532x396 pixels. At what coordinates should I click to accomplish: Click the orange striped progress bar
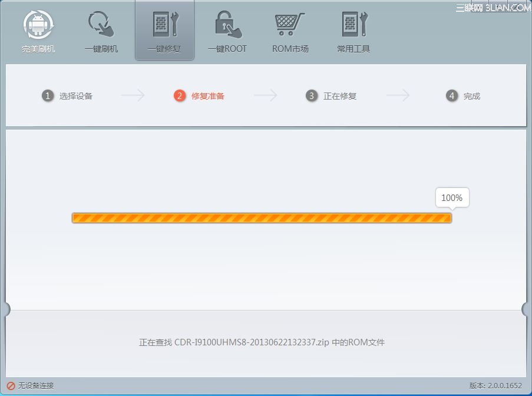[262, 218]
